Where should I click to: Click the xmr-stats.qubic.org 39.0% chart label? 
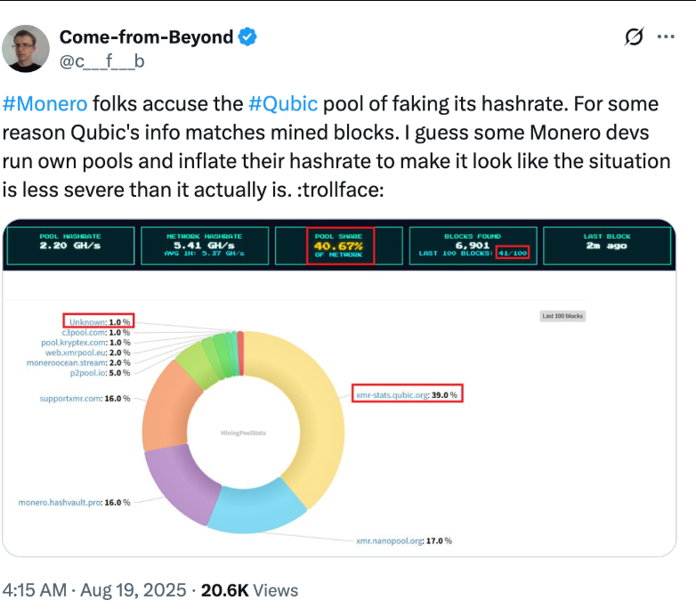[x=409, y=394]
